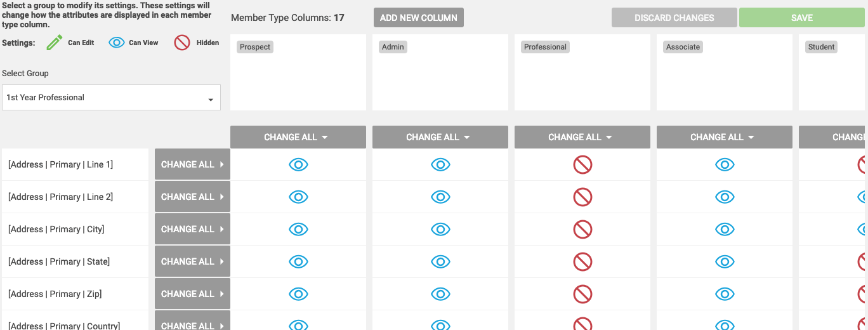Click the eye icon for Address Zip Associate
The height and width of the screenshot is (330, 868).
[725, 294]
